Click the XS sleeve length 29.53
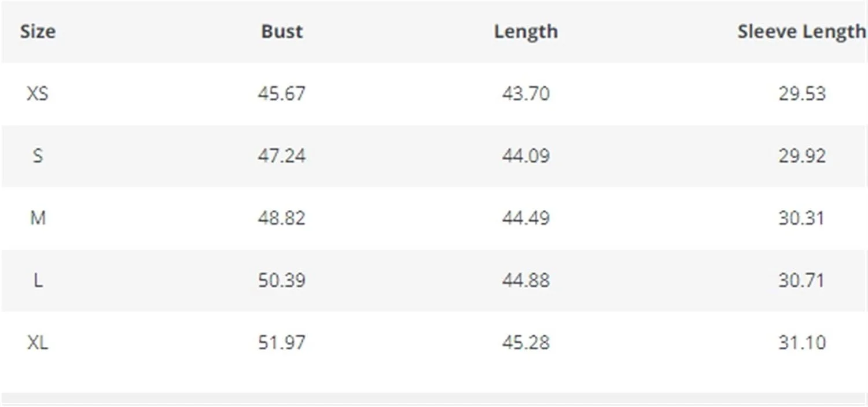This screenshot has width=868, height=407. tap(801, 93)
